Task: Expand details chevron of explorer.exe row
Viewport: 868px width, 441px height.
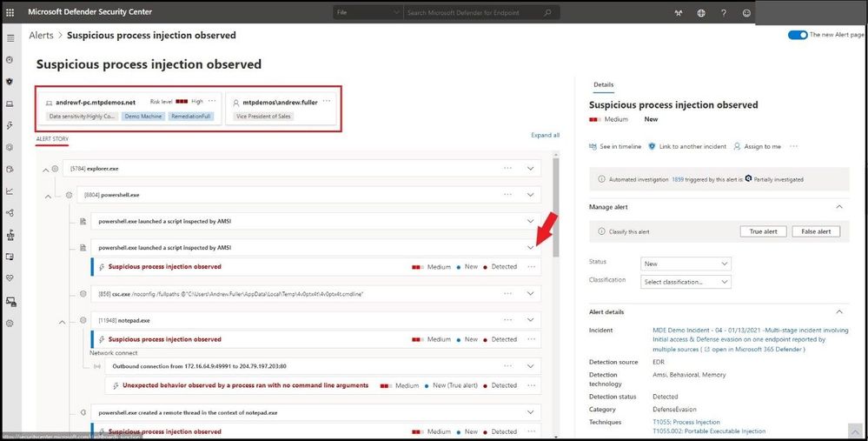Action: tap(530, 169)
